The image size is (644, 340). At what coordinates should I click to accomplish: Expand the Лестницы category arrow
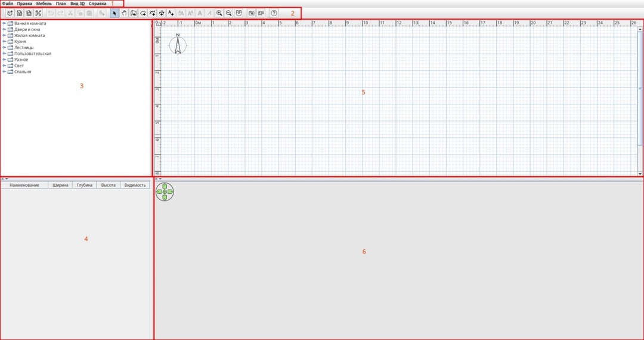(x=4, y=48)
